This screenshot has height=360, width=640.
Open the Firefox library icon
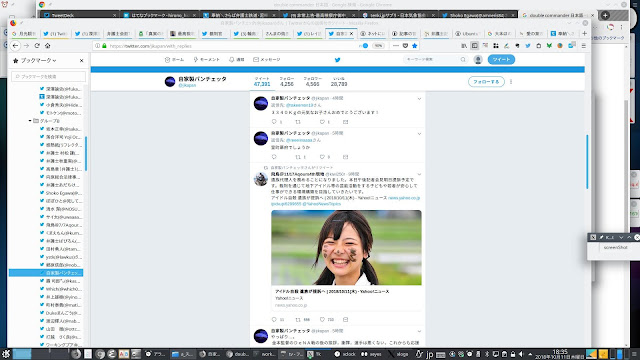[464, 46]
